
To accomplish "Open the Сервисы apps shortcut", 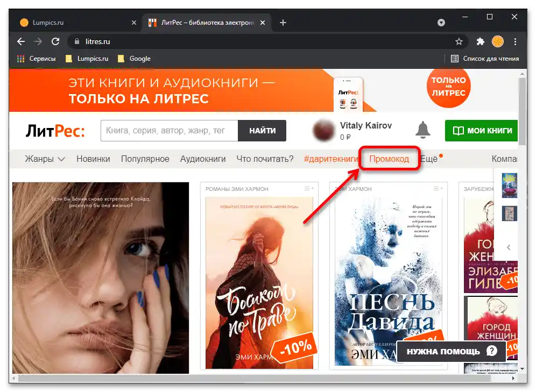I will [36, 59].
